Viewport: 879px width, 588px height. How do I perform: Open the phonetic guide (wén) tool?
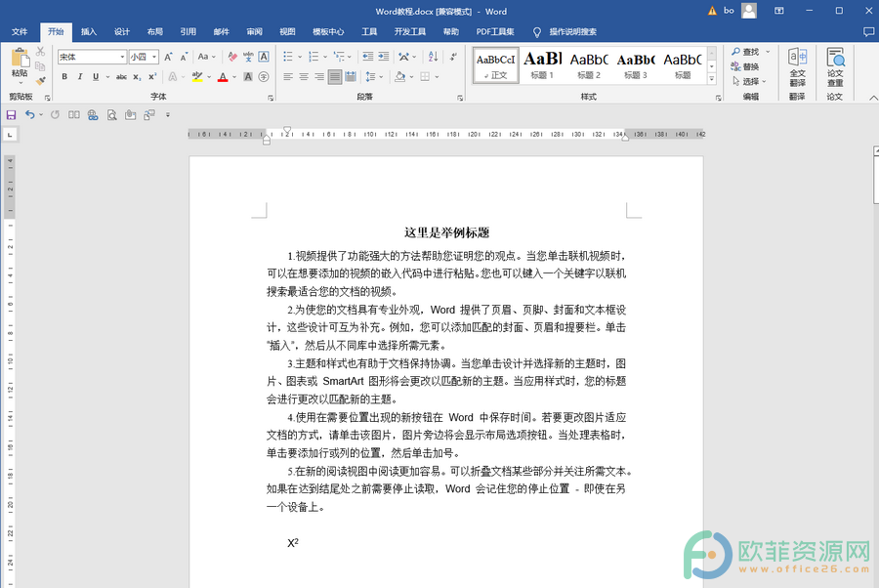point(248,57)
